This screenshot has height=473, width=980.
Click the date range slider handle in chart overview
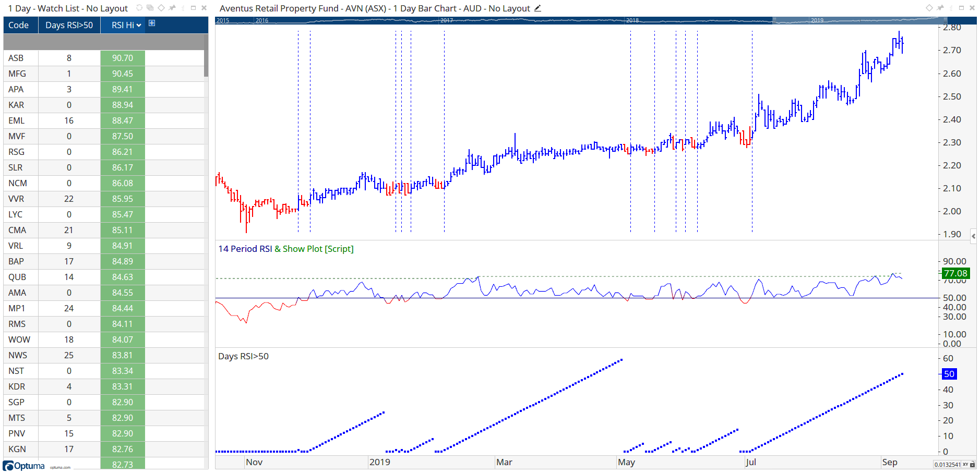tap(774, 20)
